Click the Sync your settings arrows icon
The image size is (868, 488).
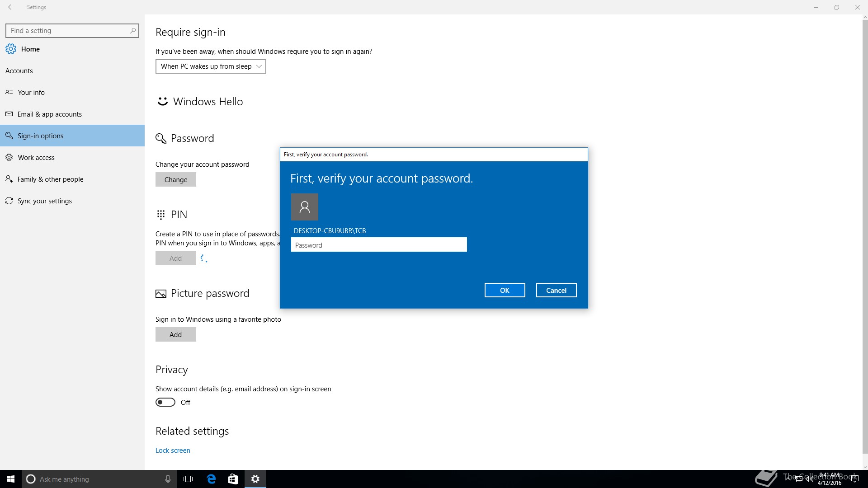pos(9,201)
